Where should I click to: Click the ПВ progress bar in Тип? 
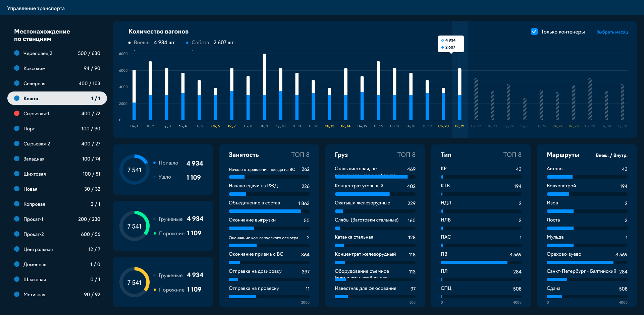click(x=481, y=262)
